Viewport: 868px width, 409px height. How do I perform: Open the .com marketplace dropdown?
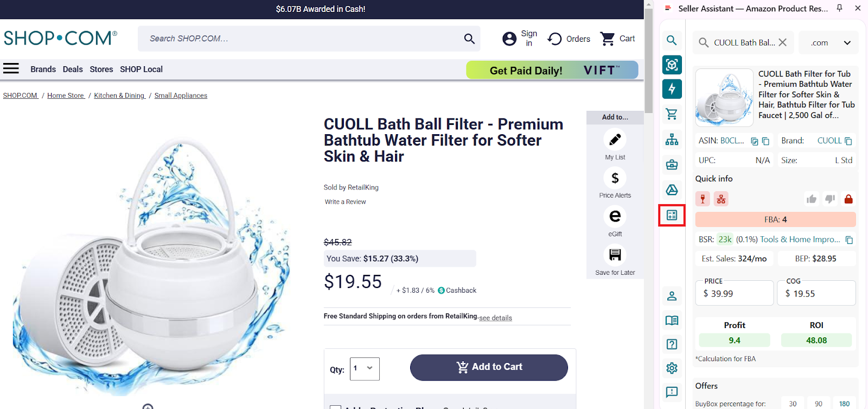828,42
